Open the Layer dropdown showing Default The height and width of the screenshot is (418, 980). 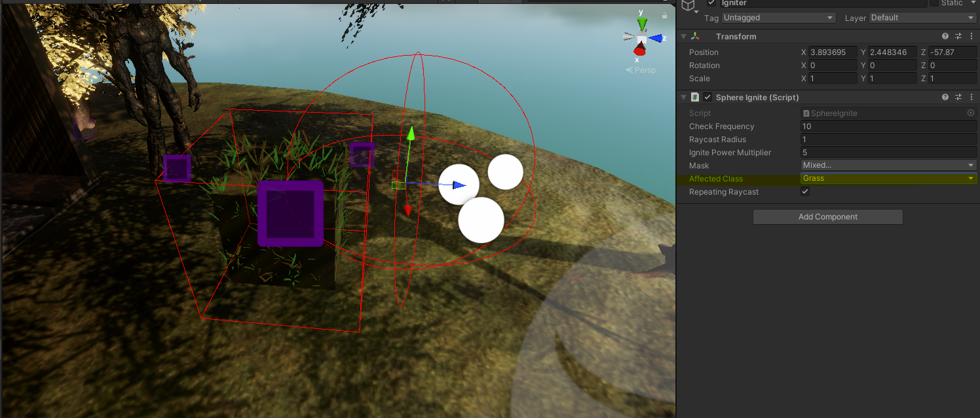coord(922,18)
